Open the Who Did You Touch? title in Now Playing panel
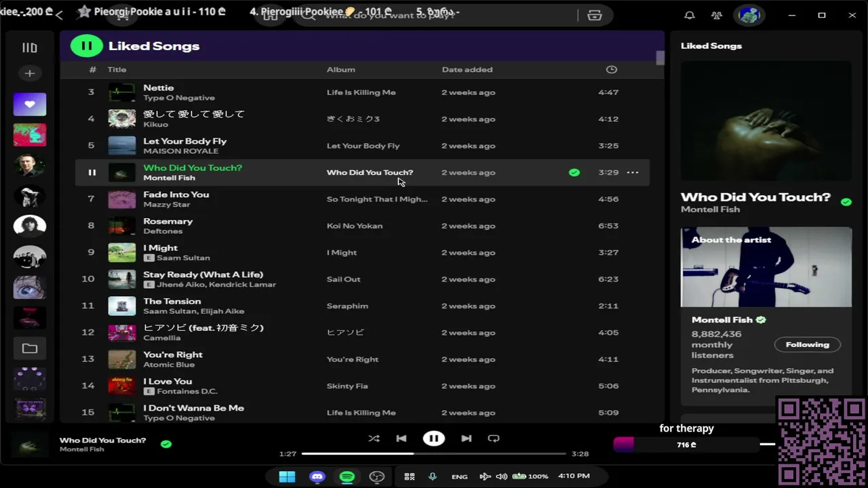The image size is (868, 488). pyautogui.click(x=755, y=197)
